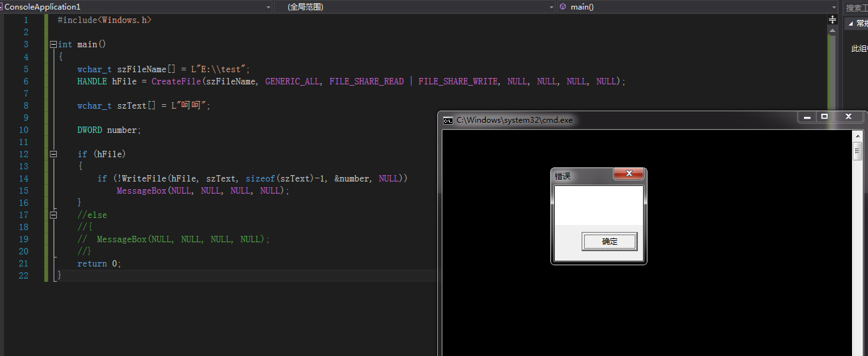Collapse the int main() function outline
This screenshot has width=868, height=356.
tap(53, 45)
